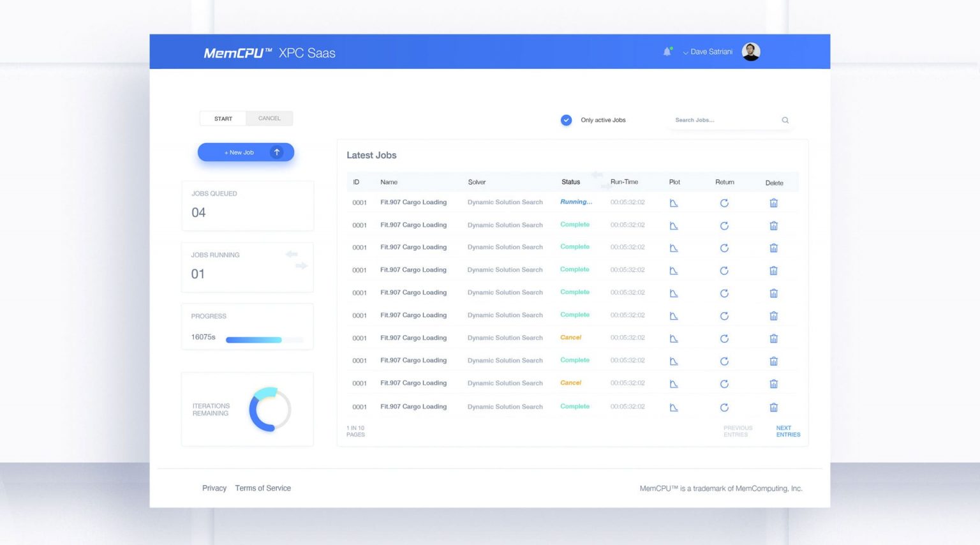Viewport: 980px width, 545px height.
Task: Click the plot icon for the Running job
Action: pyautogui.click(x=674, y=203)
